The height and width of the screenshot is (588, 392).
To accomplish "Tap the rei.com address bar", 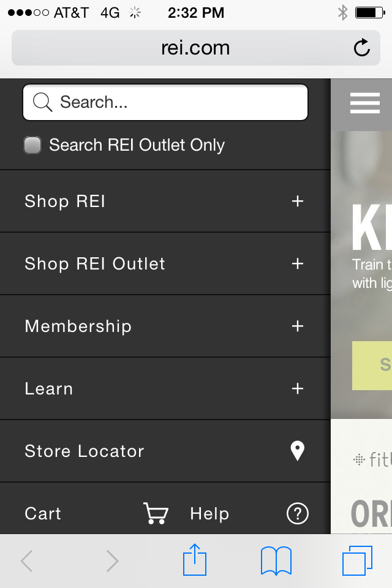I will click(x=196, y=48).
